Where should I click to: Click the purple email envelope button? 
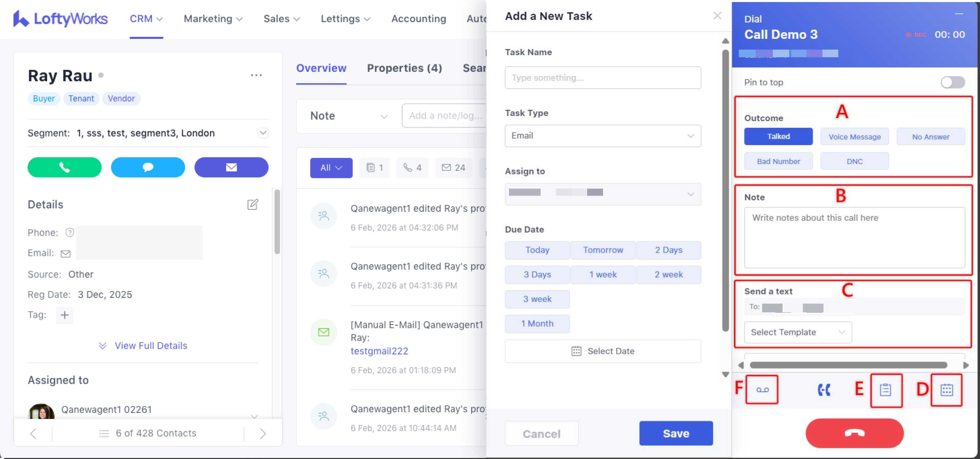tap(231, 167)
